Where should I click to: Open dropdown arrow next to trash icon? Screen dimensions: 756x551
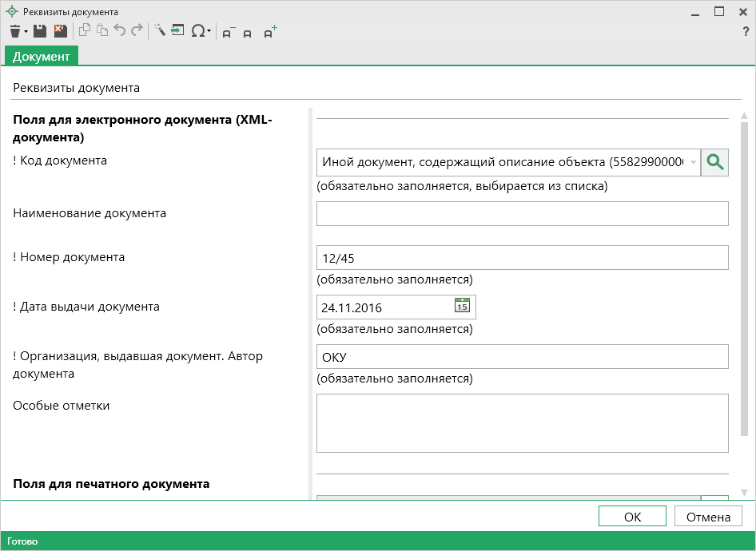(26, 32)
